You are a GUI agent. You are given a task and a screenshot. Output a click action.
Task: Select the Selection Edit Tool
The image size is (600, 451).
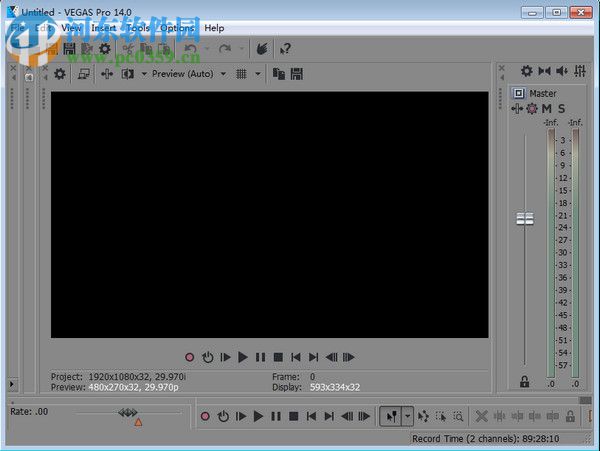coord(441,416)
